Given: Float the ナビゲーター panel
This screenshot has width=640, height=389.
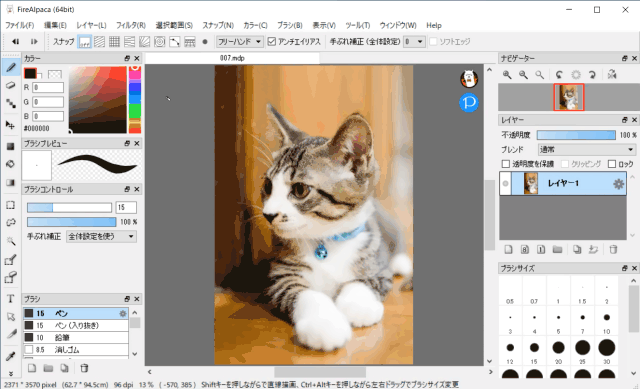Looking at the screenshot, I should pos(624,58).
